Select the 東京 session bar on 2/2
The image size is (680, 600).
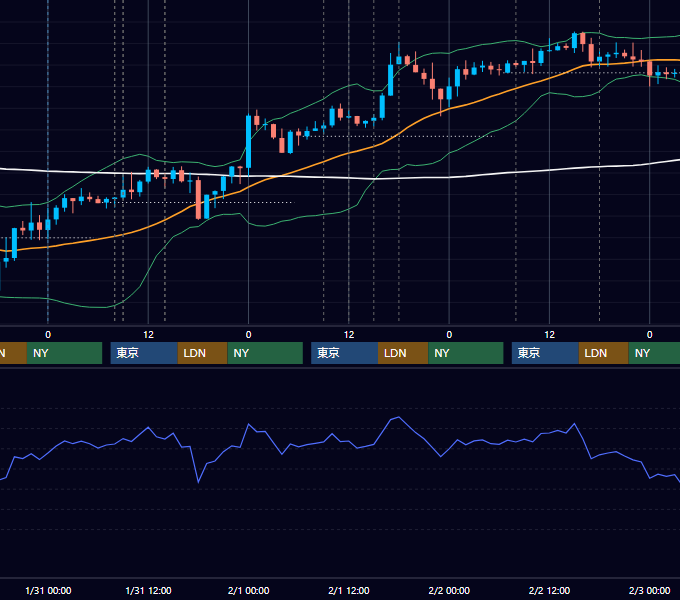click(545, 353)
